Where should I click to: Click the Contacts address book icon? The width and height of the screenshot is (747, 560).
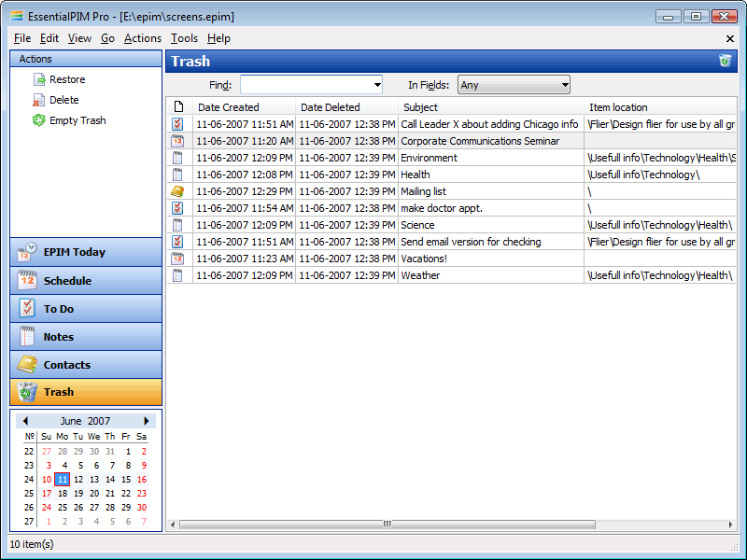click(27, 365)
